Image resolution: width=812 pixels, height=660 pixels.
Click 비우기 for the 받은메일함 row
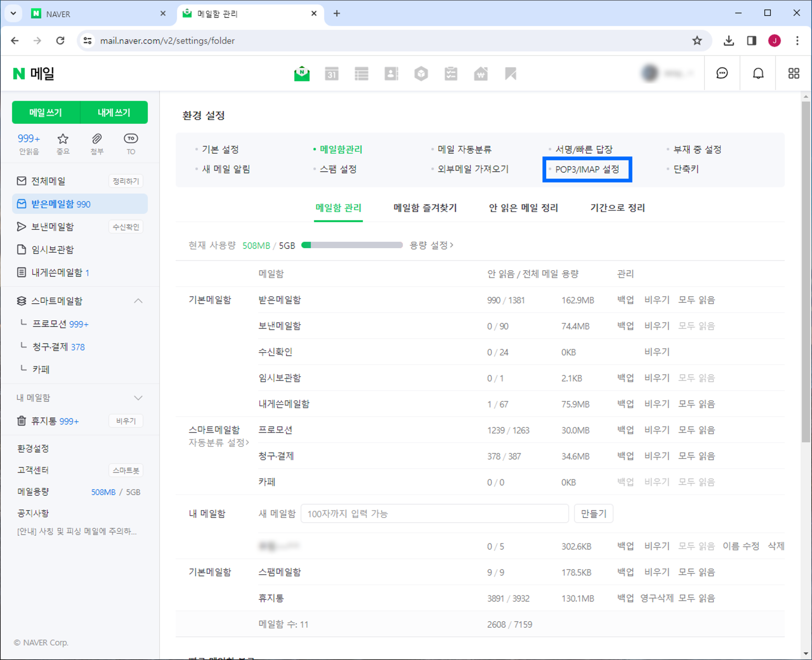tap(657, 300)
